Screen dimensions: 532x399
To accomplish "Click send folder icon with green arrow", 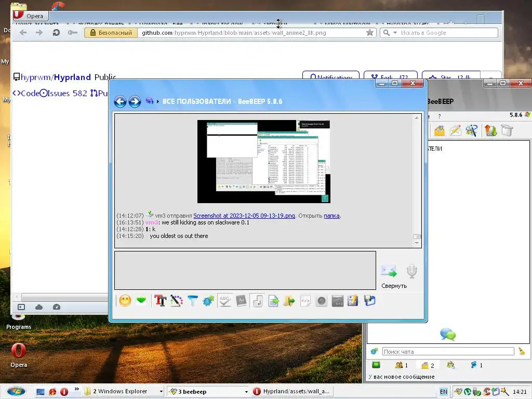I will (x=289, y=301).
